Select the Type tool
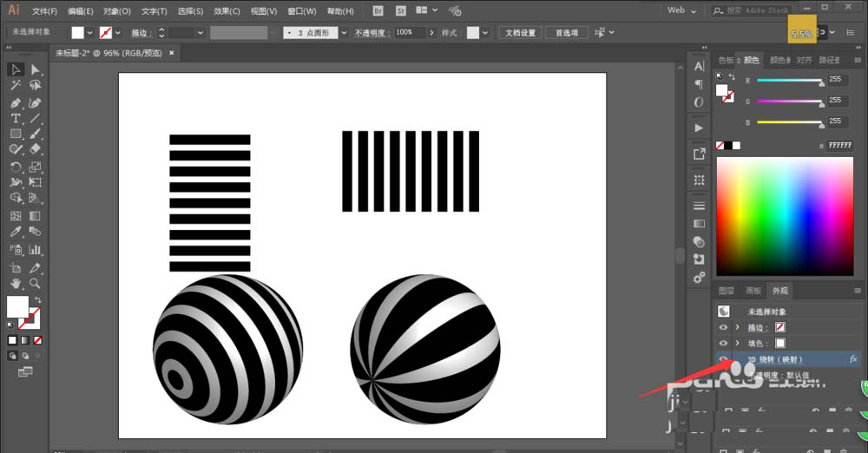This screenshot has width=868, height=453. pos(16,118)
